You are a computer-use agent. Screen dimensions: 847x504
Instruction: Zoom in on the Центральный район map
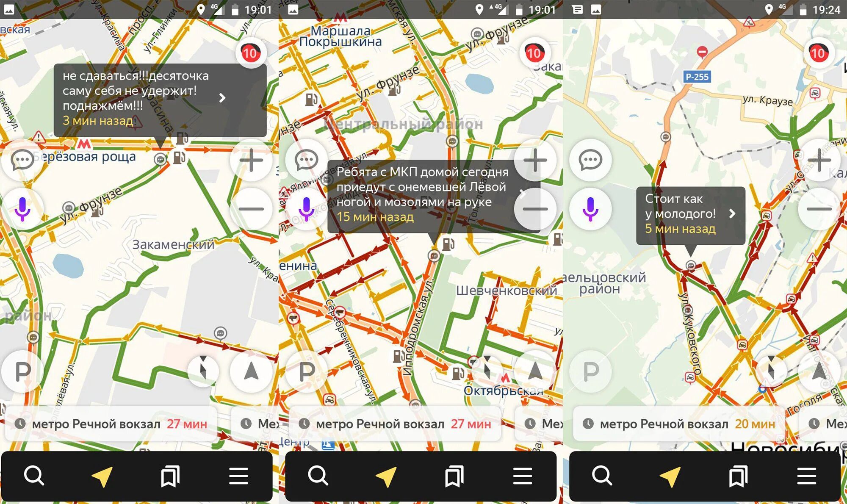[535, 160]
